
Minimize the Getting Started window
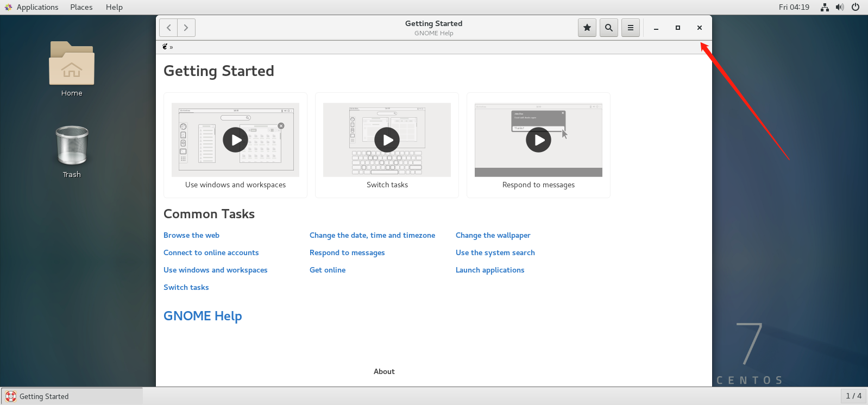(656, 28)
